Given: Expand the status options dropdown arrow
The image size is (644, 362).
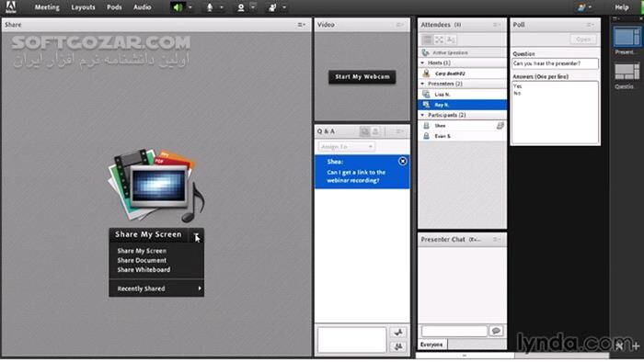Looking at the screenshot, I should [284, 7].
